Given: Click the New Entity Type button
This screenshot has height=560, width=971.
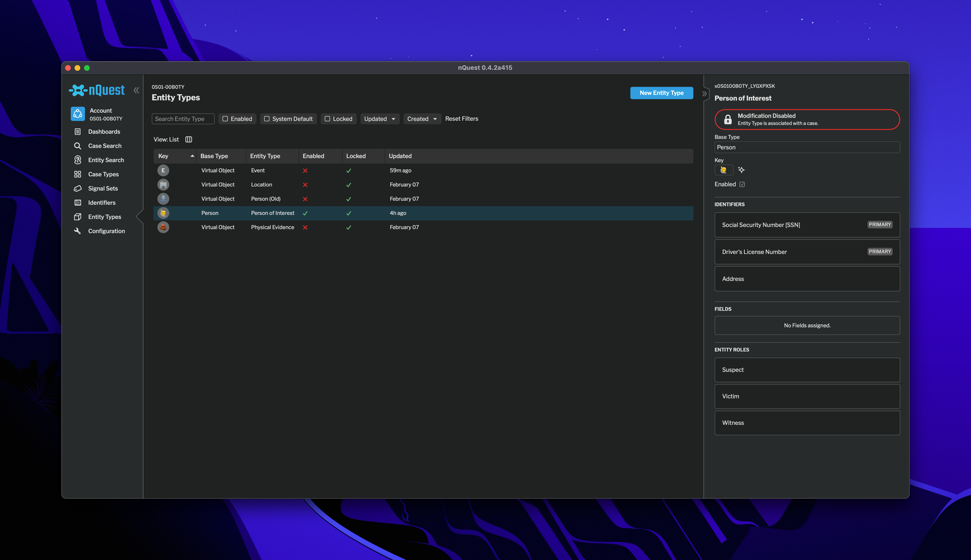Looking at the screenshot, I should pos(661,93).
